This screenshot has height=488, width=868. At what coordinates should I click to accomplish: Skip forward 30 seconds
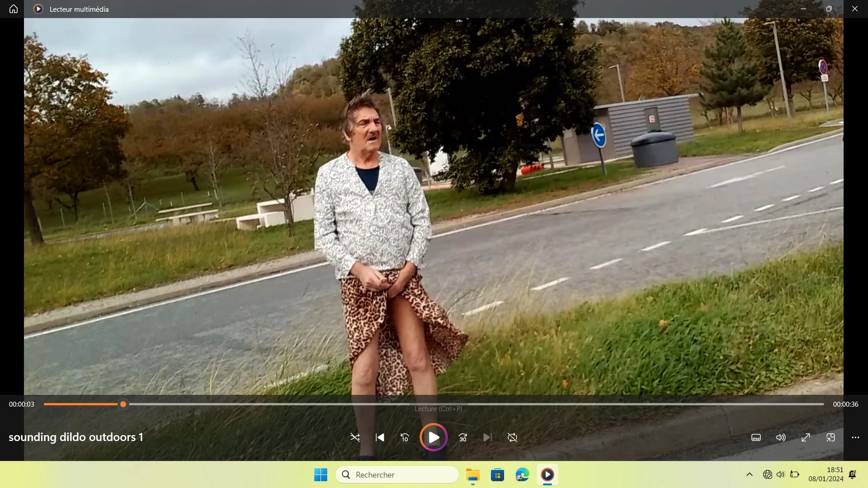click(x=463, y=437)
